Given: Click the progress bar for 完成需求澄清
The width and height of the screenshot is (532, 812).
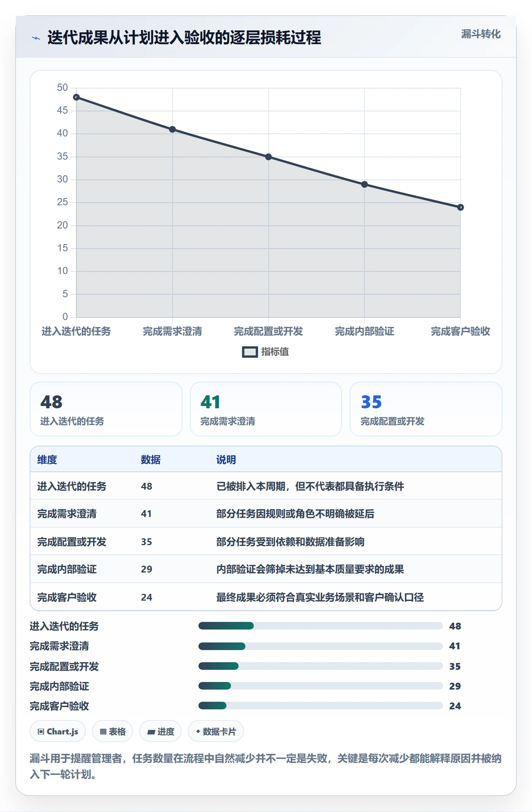Looking at the screenshot, I should click(321, 646).
